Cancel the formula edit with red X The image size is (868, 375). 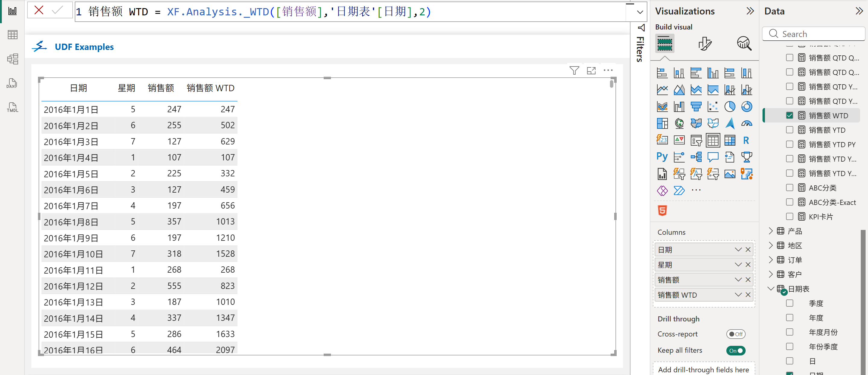[x=39, y=11]
